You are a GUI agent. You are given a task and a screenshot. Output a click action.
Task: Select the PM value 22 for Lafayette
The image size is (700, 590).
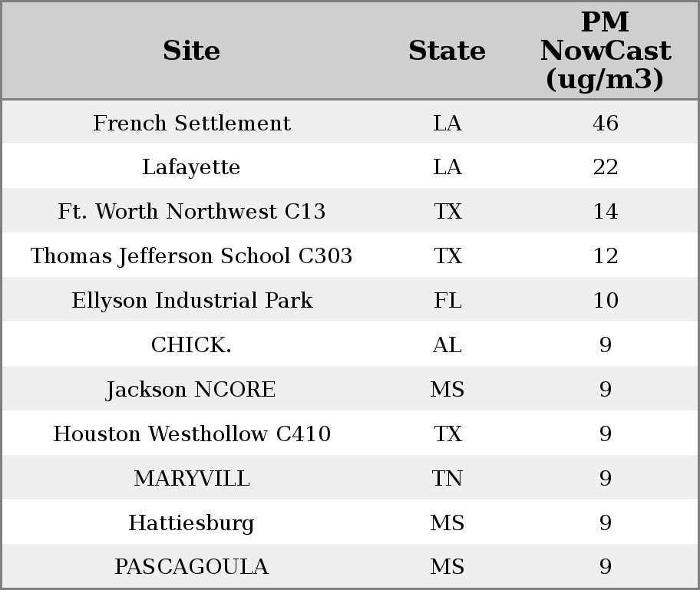pos(605,167)
